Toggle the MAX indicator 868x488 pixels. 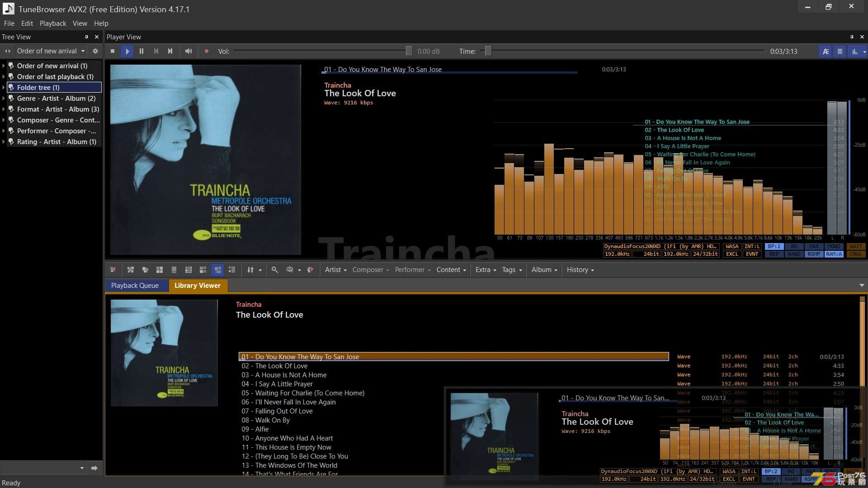[x=814, y=246]
